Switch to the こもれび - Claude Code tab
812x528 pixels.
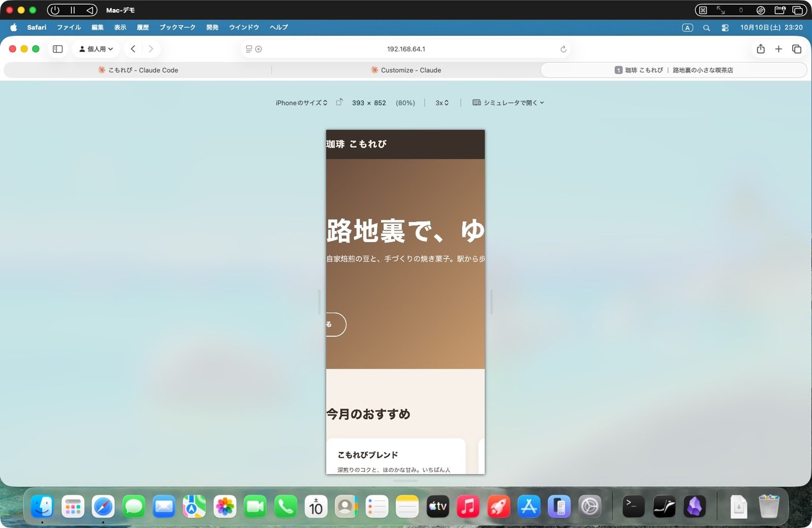coord(138,70)
